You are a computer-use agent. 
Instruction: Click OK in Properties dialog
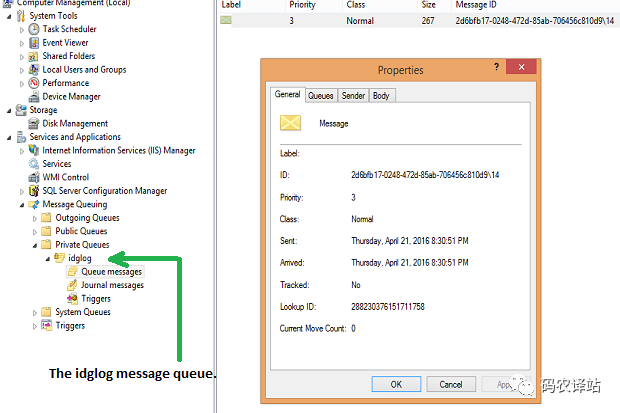396,384
